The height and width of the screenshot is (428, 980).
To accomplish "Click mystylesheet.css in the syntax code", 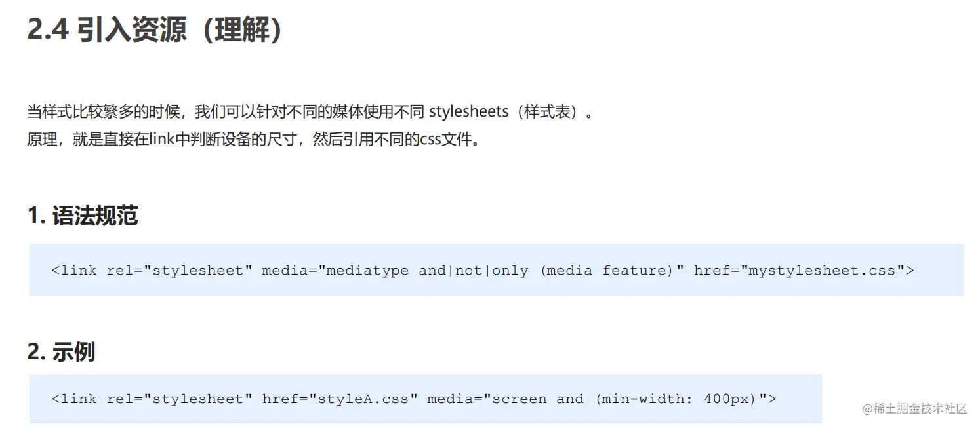I will (x=823, y=270).
